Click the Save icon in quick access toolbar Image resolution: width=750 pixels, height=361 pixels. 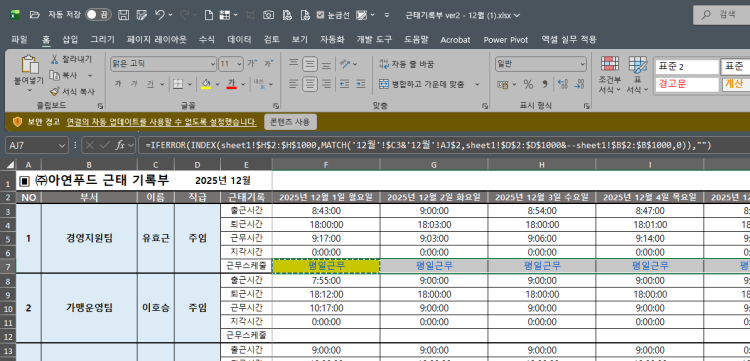pyautogui.click(x=123, y=15)
